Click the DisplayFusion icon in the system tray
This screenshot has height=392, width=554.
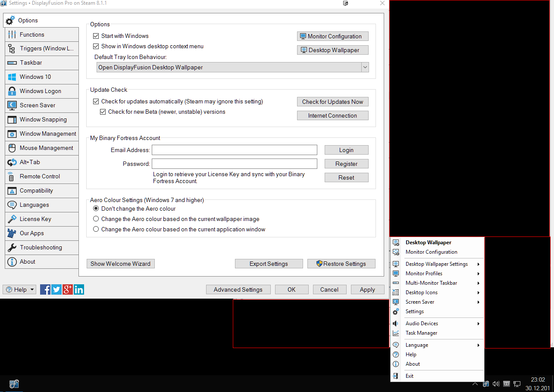pos(486,384)
